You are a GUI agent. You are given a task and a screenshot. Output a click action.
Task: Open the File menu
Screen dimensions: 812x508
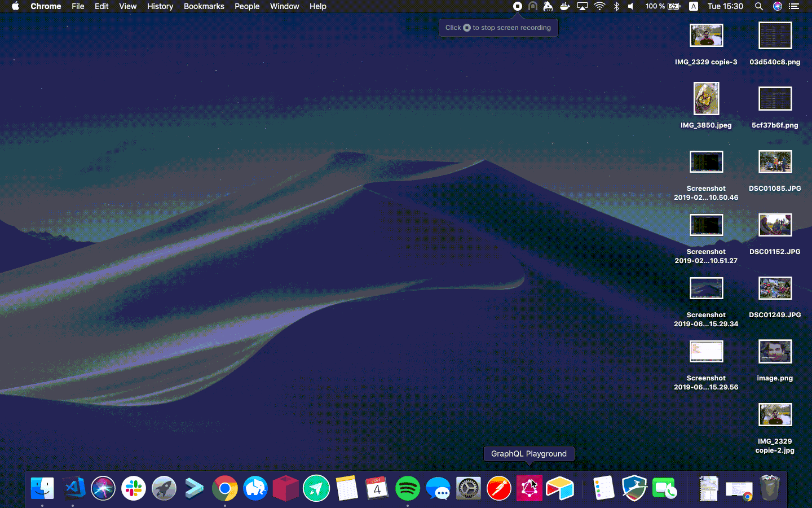(x=78, y=6)
